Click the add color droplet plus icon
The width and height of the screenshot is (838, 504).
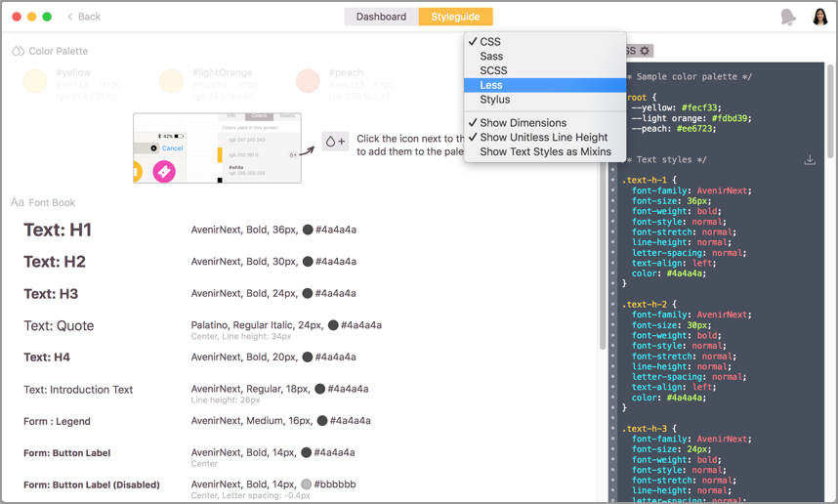335,142
